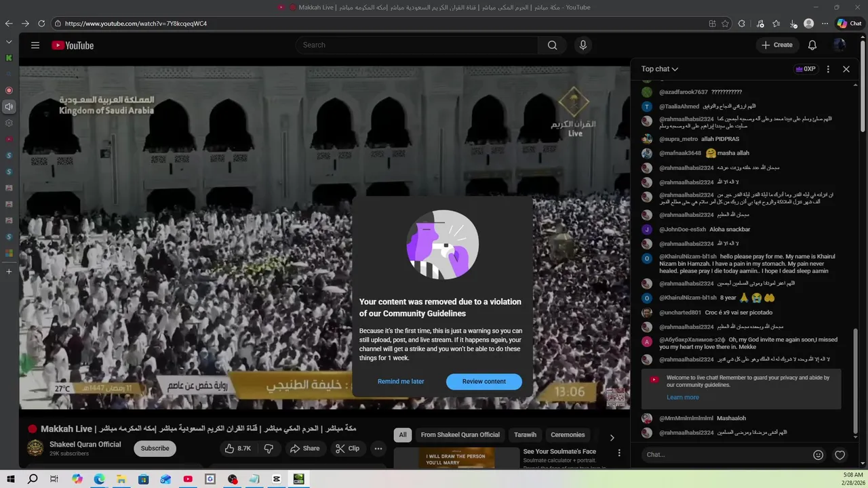Open Shakeel Quran Official channel name

coord(85,445)
